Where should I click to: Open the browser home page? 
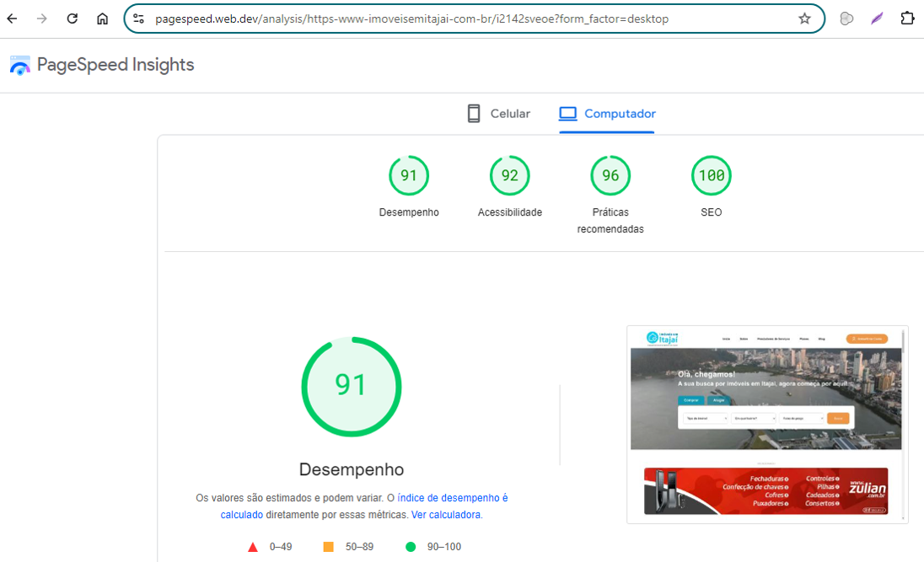pyautogui.click(x=101, y=18)
